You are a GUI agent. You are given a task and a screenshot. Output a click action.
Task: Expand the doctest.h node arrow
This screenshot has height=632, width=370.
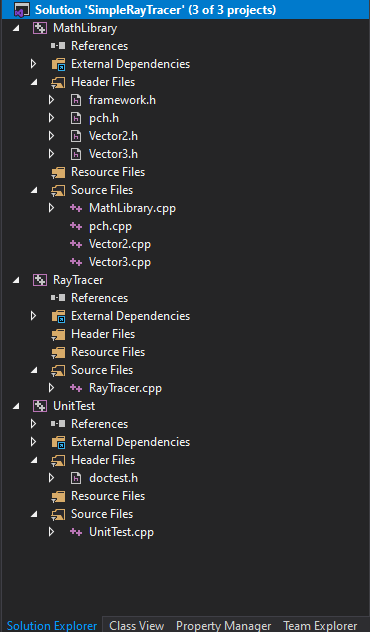[51, 478]
